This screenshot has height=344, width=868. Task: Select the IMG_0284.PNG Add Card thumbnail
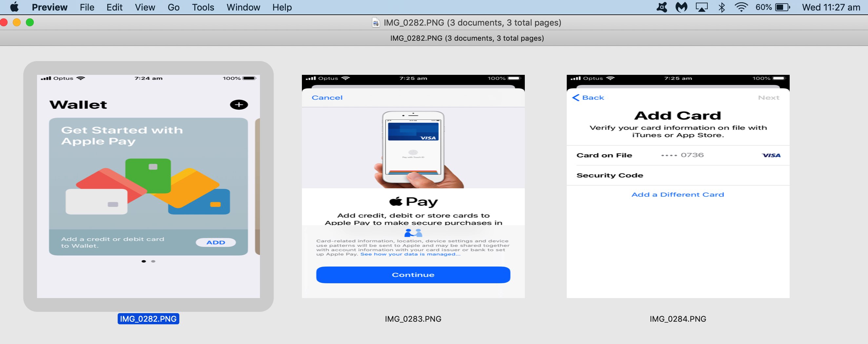coord(678,186)
